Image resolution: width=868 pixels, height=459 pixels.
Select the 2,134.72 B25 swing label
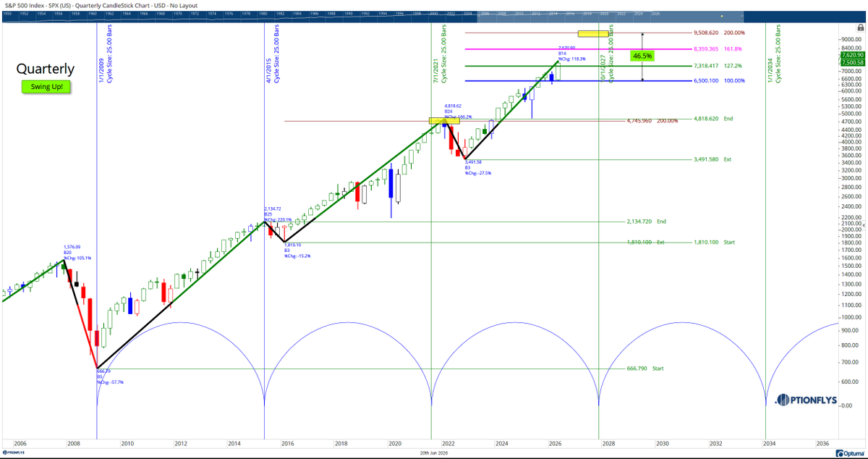click(x=278, y=214)
